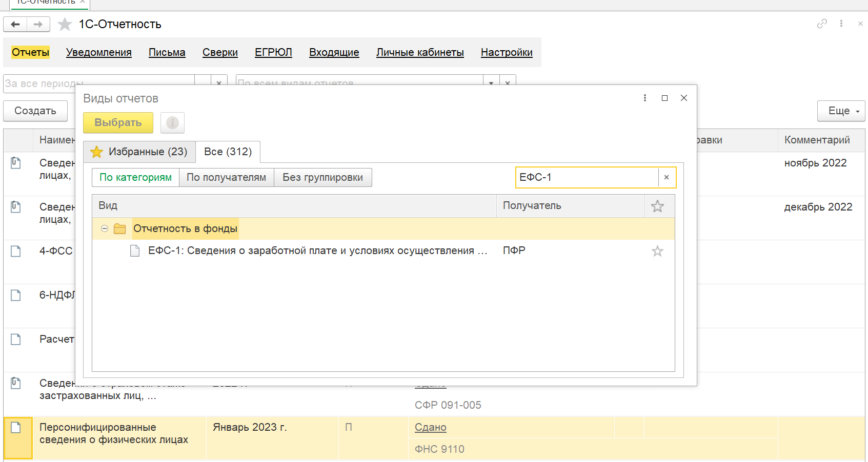The height and width of the screenshot is (462, 868).
Task: Click into the ЕФС-1 search input field
Action: (x=587, y=177)
